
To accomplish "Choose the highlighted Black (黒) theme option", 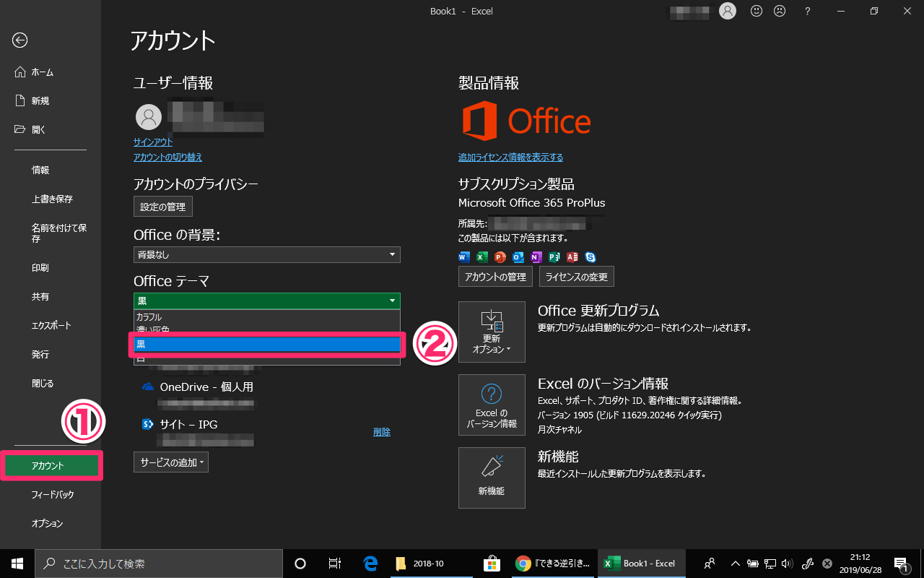I will 266,345.
